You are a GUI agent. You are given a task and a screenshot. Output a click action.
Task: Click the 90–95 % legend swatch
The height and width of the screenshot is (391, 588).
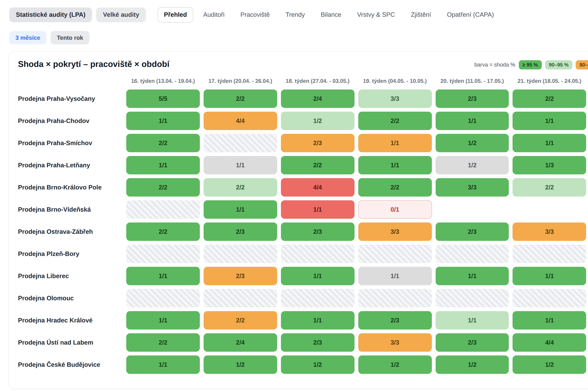[x=558, y=65]
